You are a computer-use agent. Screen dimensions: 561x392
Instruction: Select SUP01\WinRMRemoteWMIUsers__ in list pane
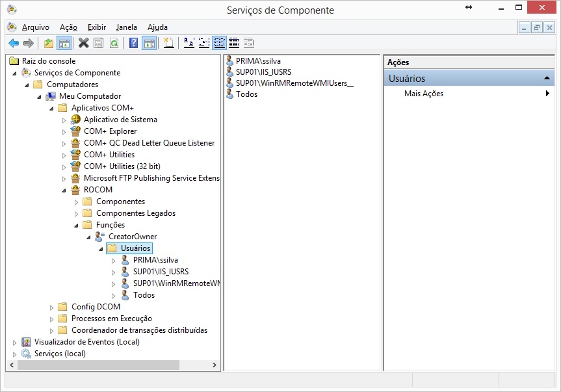pyautogui.click(x=294, y=83)
